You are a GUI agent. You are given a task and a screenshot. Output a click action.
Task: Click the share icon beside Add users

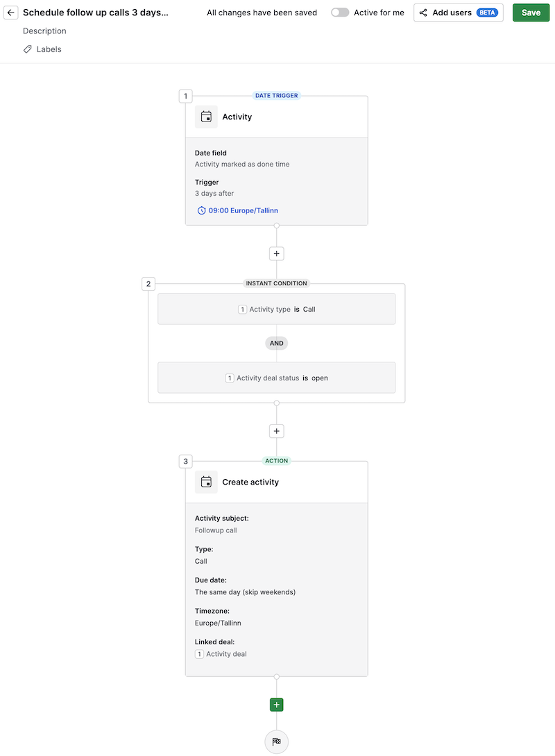(x=423, y=12)
